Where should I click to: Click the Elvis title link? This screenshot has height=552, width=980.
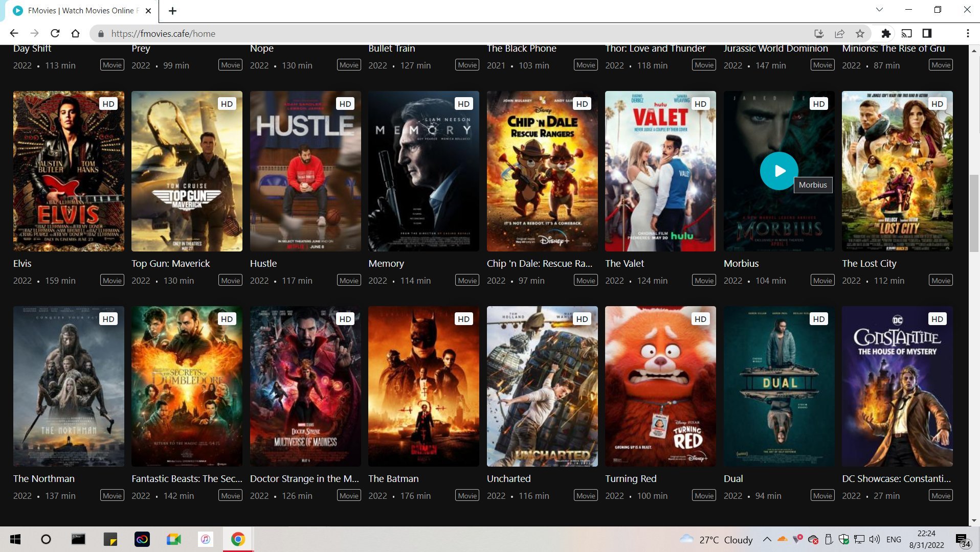[x=22, y=263]
